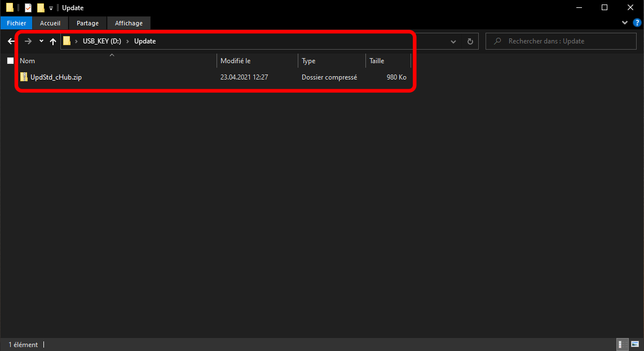The height and width of the screenshot is (351, 644).
Task: Open the Fichier ribbon tab
Action: [x=16, y=23]
